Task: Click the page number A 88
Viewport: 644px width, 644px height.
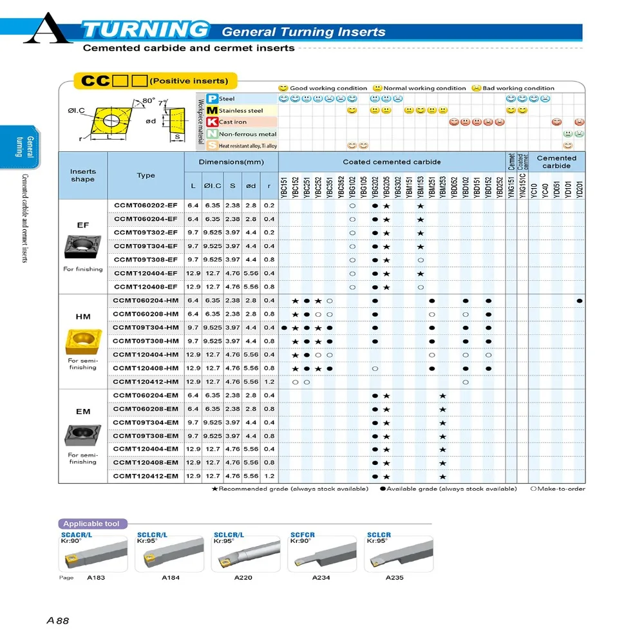Action: (x=58, y=621)
